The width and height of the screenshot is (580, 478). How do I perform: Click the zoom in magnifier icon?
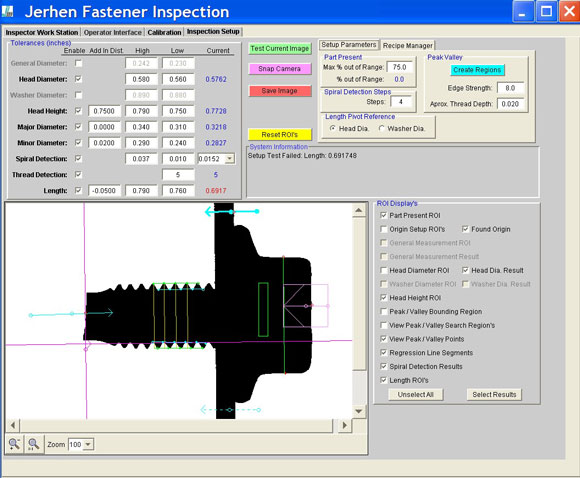[x=34, y=444]
